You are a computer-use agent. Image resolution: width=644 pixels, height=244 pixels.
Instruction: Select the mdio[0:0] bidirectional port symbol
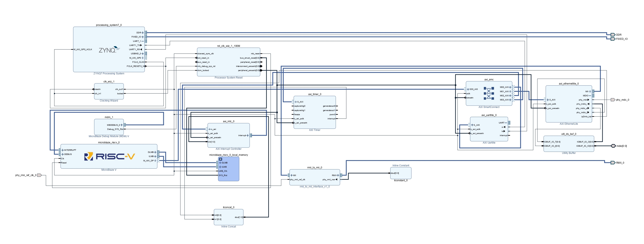coord(613,146)
